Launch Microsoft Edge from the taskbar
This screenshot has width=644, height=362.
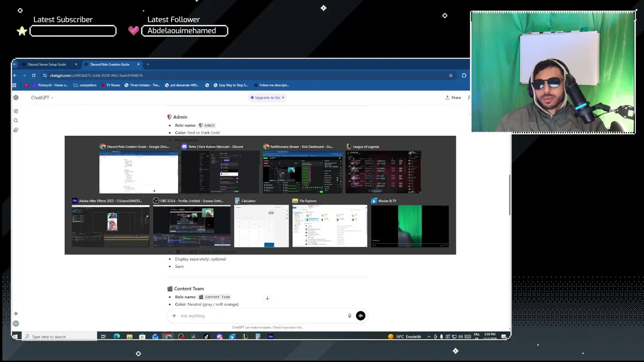(x=117, y=337)
